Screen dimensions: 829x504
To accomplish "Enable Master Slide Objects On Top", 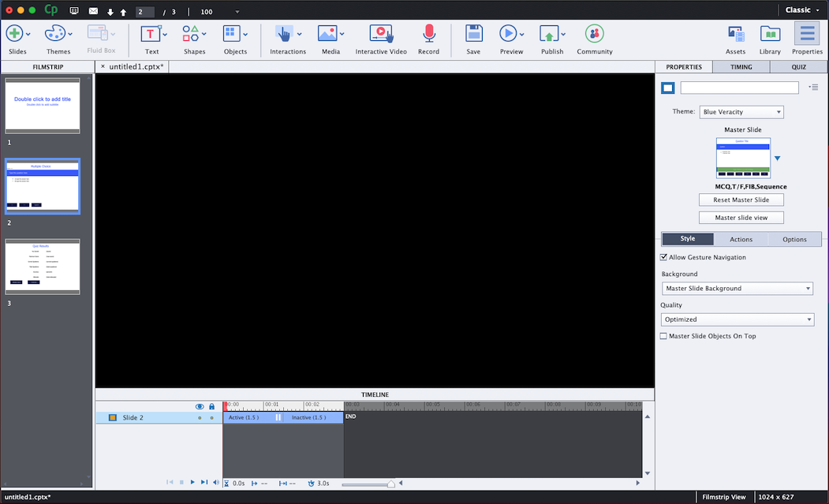I will pyautogui.click(x=664, y=336).
